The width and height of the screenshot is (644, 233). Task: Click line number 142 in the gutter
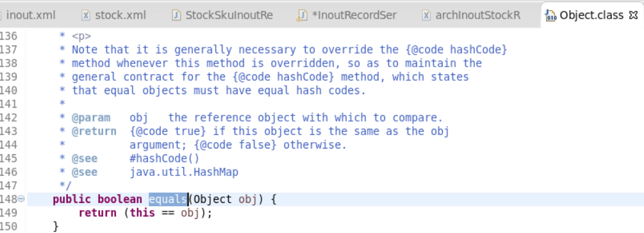pyautogui.click(x=8, y=118)
